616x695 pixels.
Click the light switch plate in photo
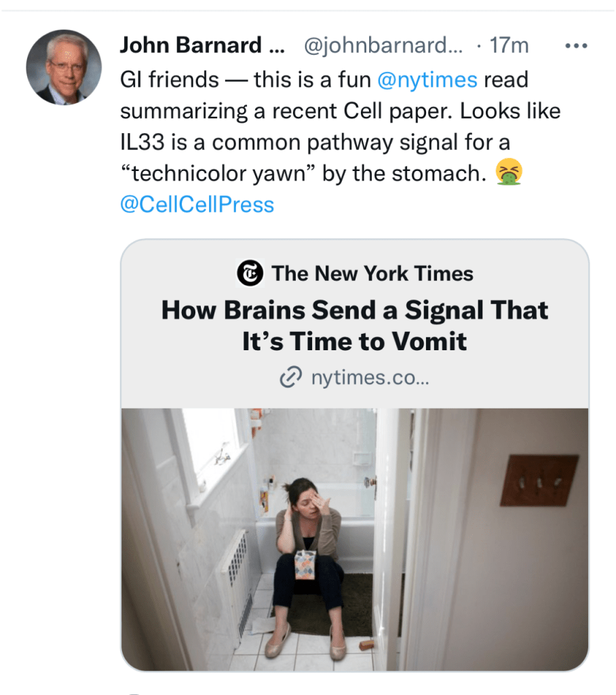(539, 481)
